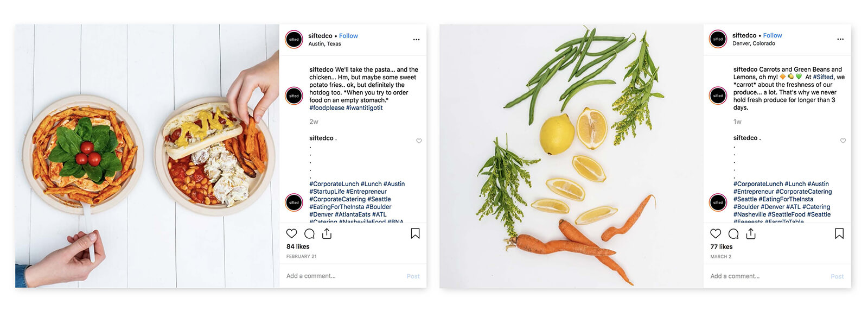Follow siftedco on the Austin post
Image resolution: width=868 pixels, height=317 pixels.
[348, 36]
